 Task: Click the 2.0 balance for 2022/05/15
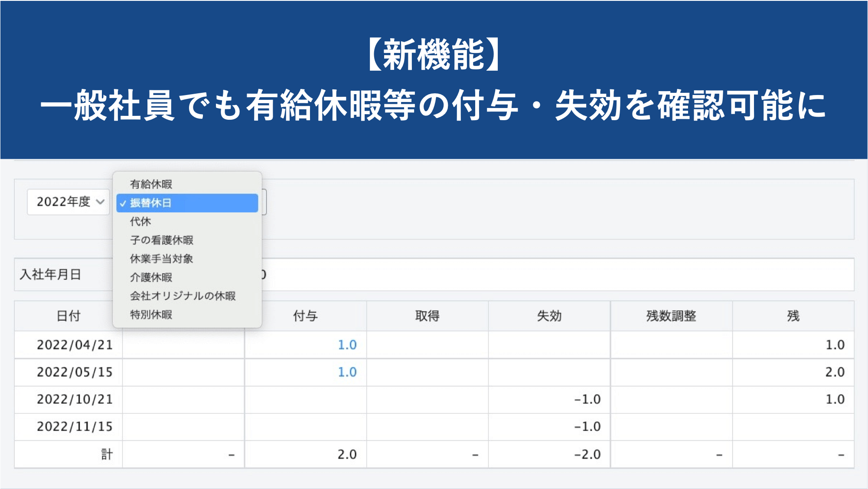pyautogui.click(x=835, y=372)
